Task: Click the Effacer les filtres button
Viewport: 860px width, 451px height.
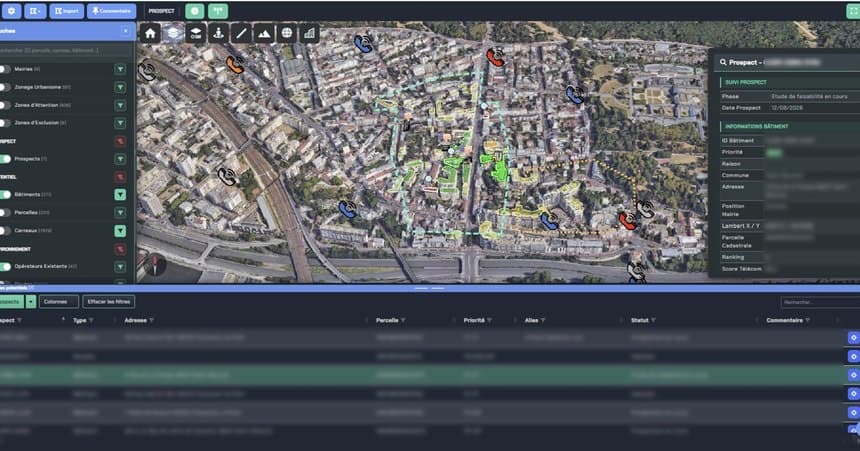Action: [109, 302]
